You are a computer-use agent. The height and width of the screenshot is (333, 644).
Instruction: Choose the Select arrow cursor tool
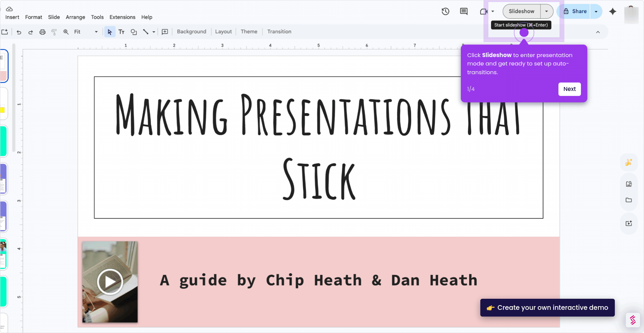110,32
